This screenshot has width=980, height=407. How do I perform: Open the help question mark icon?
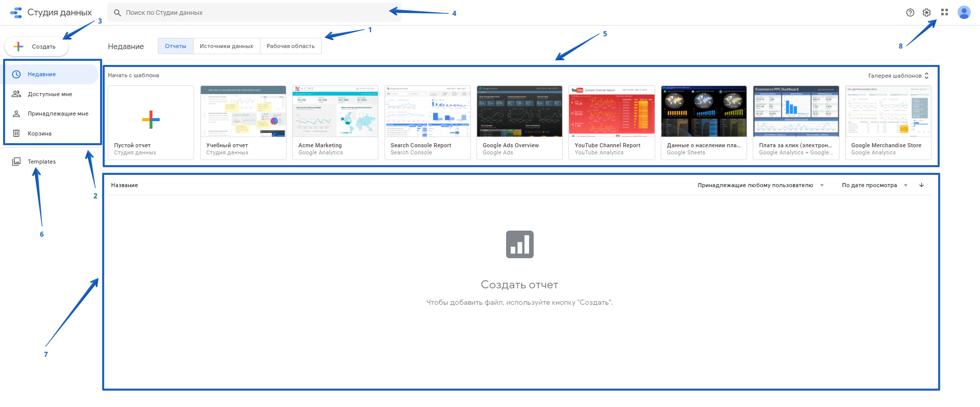click(x=910, y=13)
